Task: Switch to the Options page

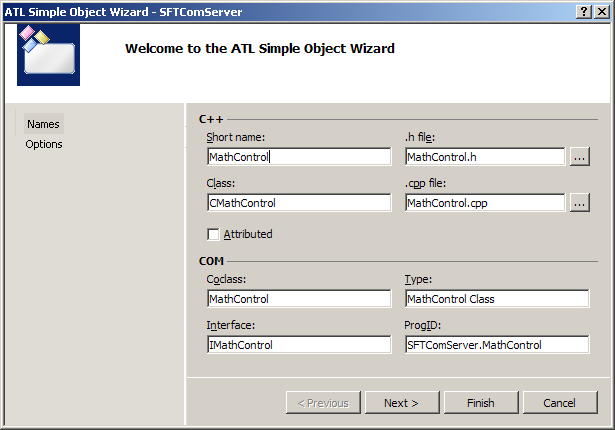Action: pyautogui.click(x=44, y=144)
